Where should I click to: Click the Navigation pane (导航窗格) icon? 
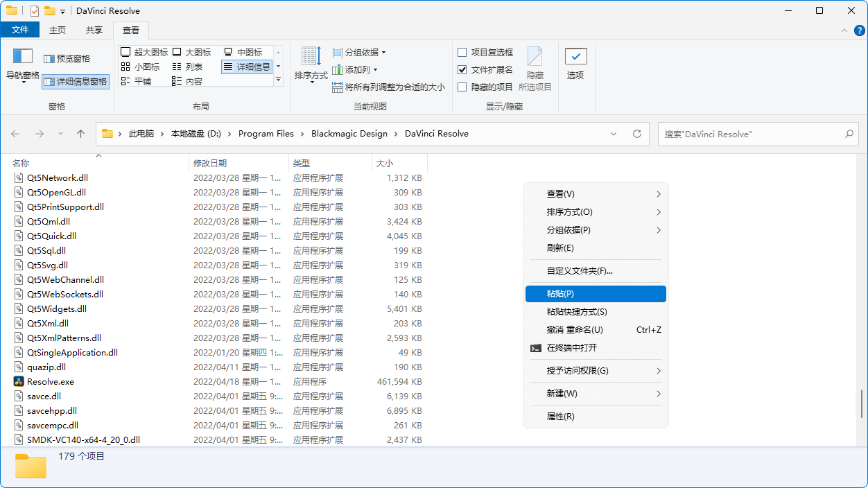click(23, 57)
